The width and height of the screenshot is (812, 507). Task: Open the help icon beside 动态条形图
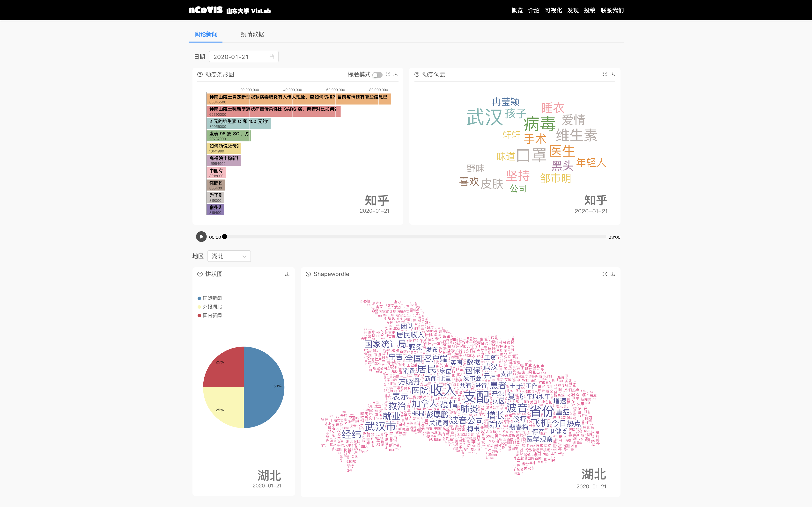200,74
